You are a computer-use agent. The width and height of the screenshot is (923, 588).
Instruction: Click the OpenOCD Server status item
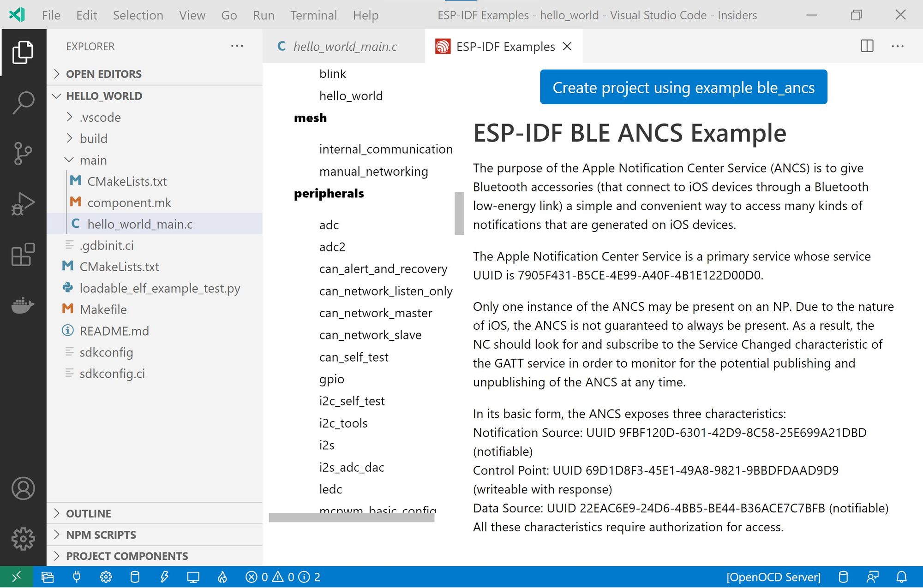[x=773, y=577]
